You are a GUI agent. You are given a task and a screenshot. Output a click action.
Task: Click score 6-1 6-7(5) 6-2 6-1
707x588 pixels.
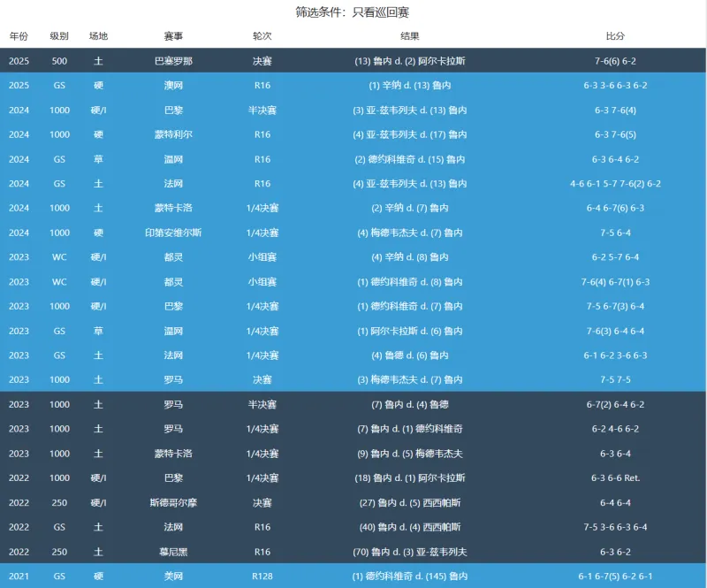click(x=615, y=577)
